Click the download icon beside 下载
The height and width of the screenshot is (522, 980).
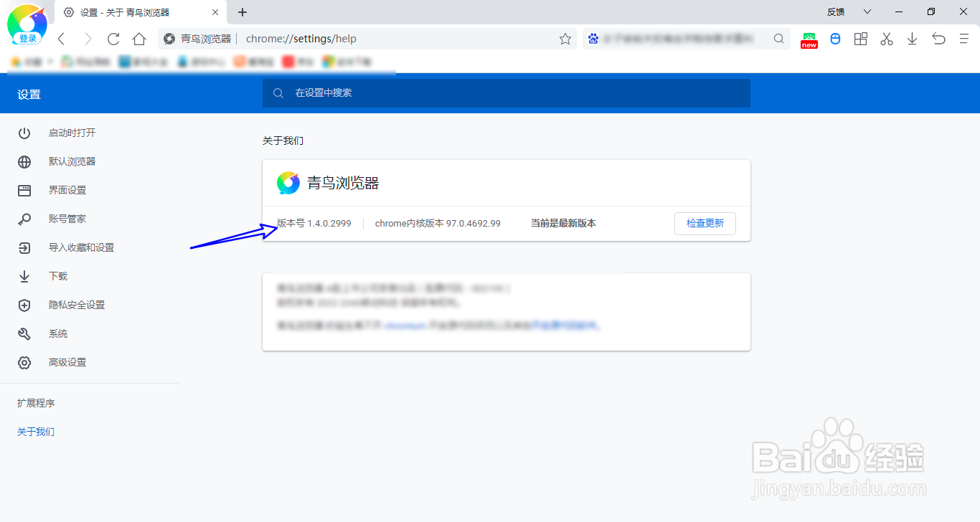[x=24, y=276]
